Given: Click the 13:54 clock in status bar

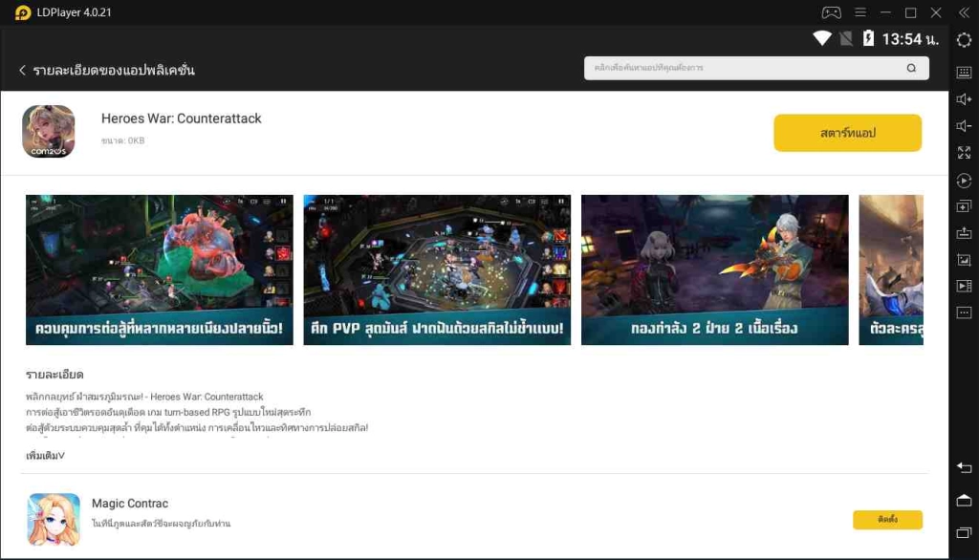Looking at the screenshot, I should 910,39.
